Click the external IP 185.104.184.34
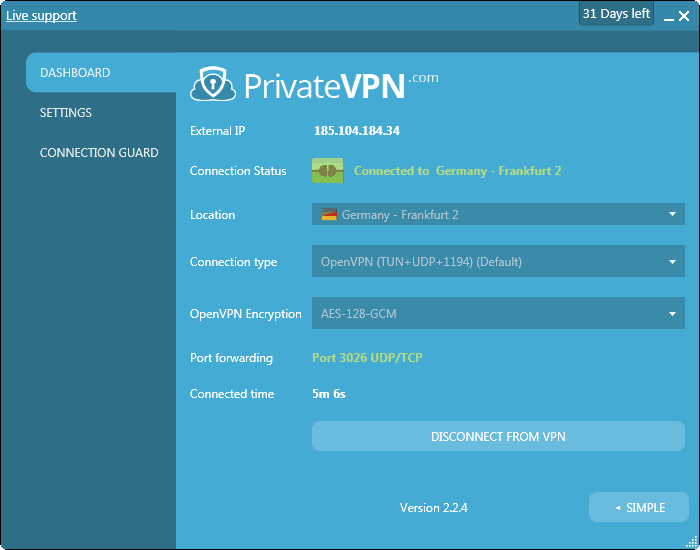 pyautogui.click(x=357, y=131)
